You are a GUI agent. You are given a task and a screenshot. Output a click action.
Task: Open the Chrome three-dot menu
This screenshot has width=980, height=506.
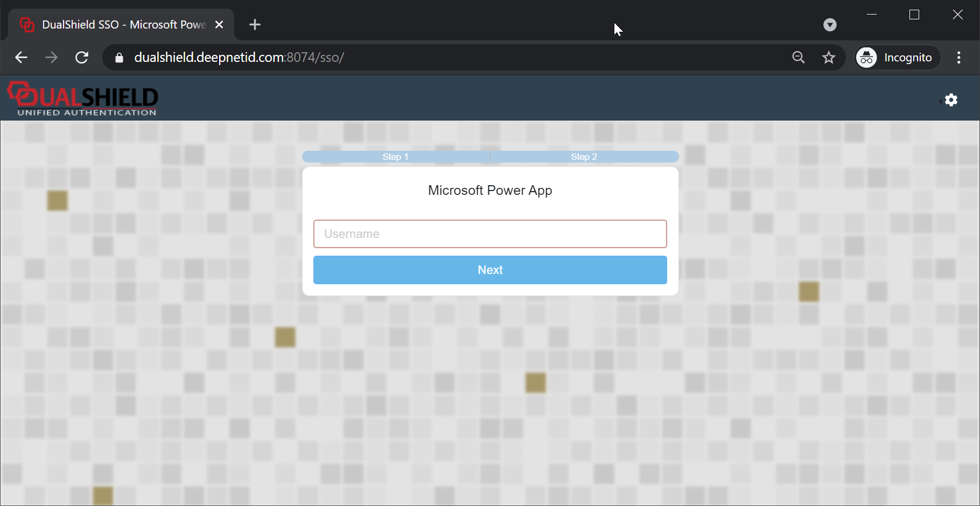[958, 58]
